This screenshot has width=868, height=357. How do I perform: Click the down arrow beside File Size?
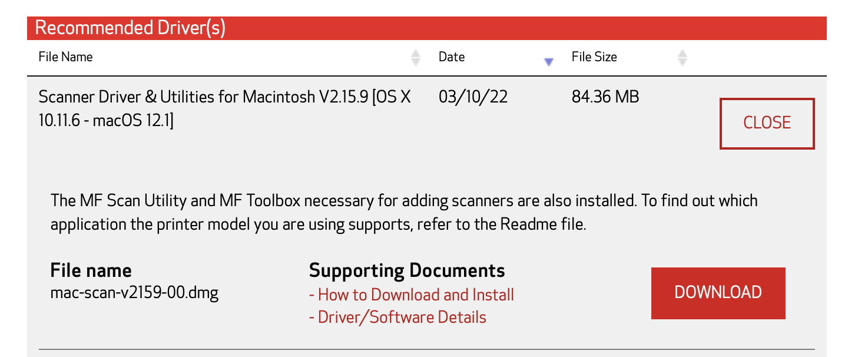[x=682, y=61]
